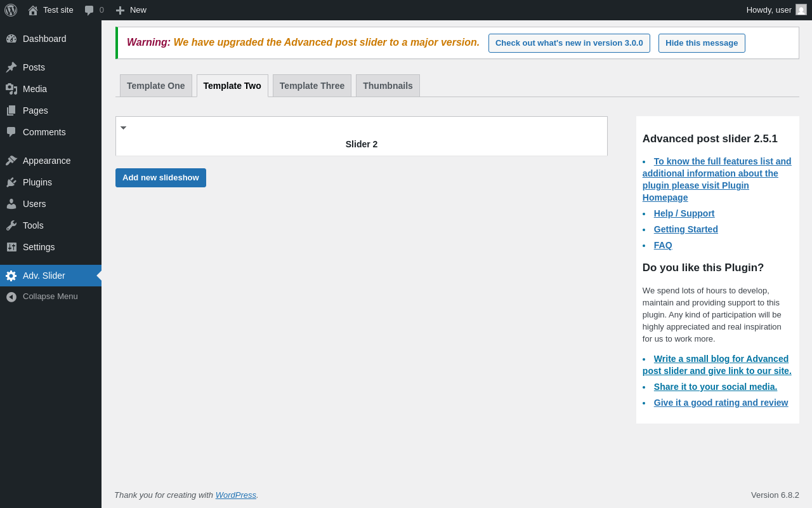Click the Posts pushpin icon

click(11, 67)
